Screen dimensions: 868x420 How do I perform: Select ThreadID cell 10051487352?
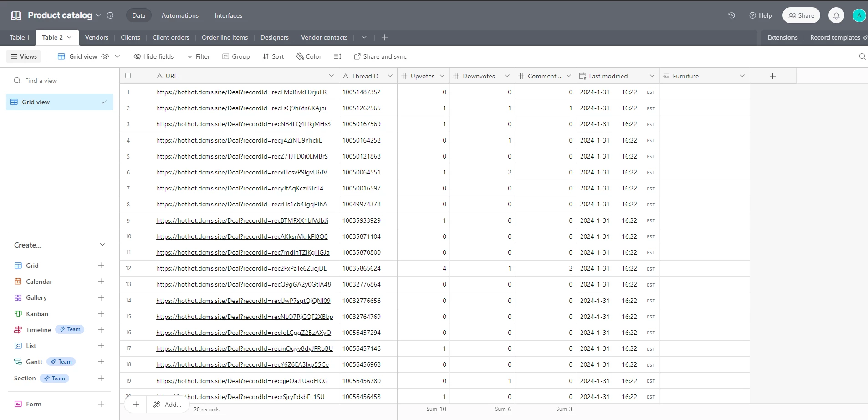click(x=368, y=92)
